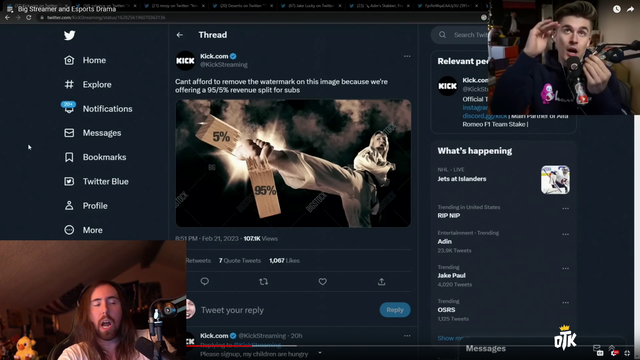Screen dimensions: 640x360
Task: Open options for the OSRS trend
Action: pyautogui.click(x=565, y=302)
